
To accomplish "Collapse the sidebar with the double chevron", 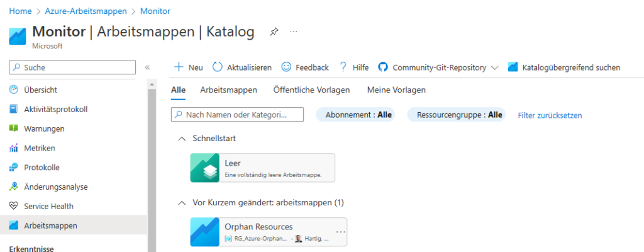I will tap(147, 67).
